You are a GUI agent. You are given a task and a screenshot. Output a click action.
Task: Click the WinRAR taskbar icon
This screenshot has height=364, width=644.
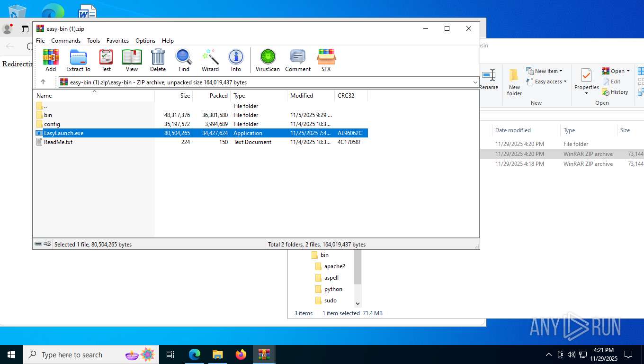pyautogui.click(x=264, y=355)
